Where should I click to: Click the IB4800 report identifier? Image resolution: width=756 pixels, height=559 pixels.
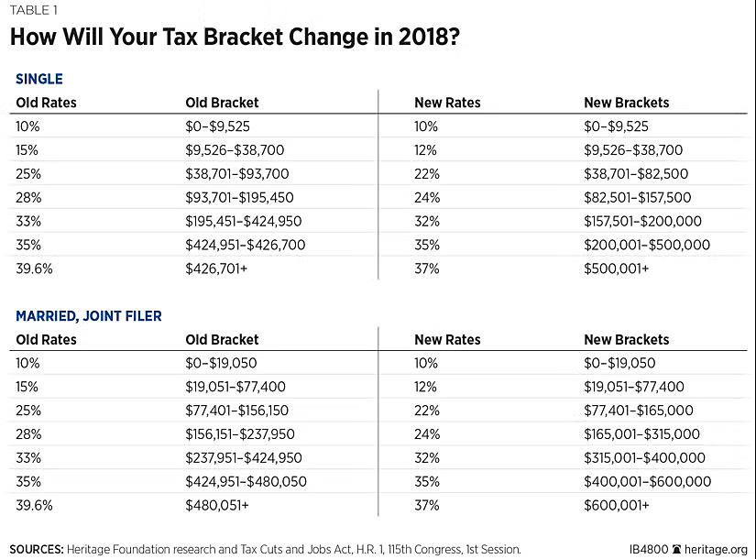point(649,550)
